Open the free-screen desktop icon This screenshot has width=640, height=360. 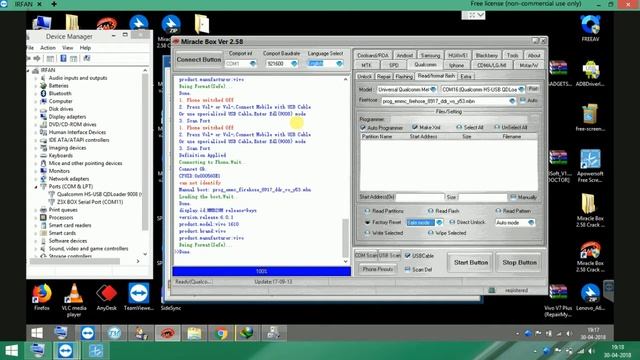(590, 118)
